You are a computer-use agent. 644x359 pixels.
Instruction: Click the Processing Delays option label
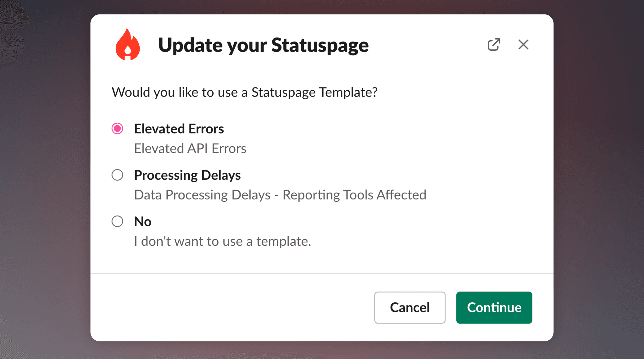click(x=187, y=175)
